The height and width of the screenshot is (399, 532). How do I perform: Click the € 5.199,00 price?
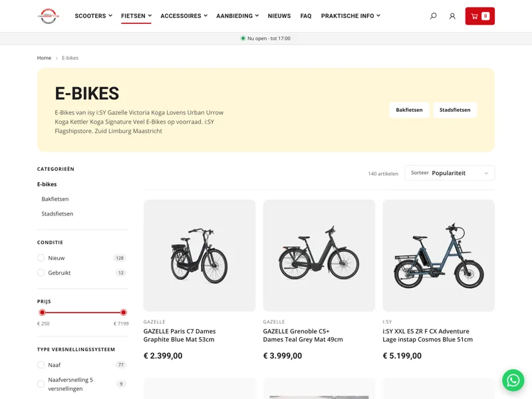402,356
